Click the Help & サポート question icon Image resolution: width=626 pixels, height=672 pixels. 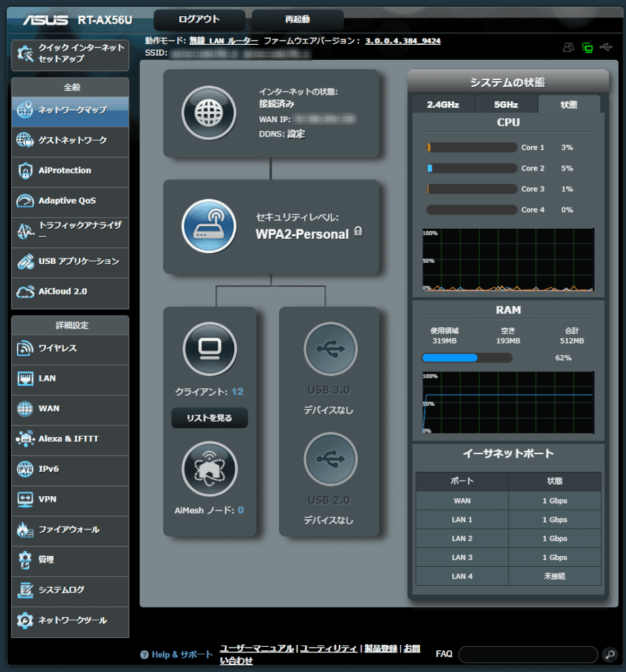coord(145,655)
